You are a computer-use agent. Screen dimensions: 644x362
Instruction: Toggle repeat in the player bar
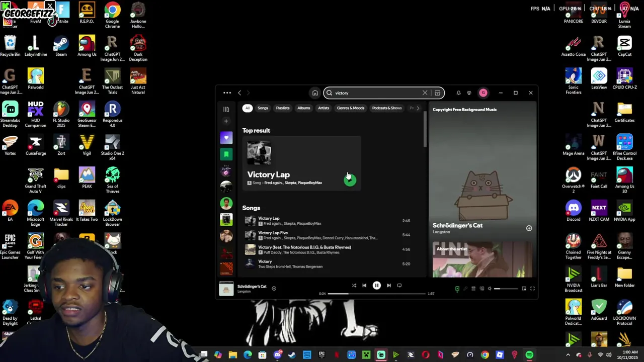pyautogui.click(x=399, y=286)
